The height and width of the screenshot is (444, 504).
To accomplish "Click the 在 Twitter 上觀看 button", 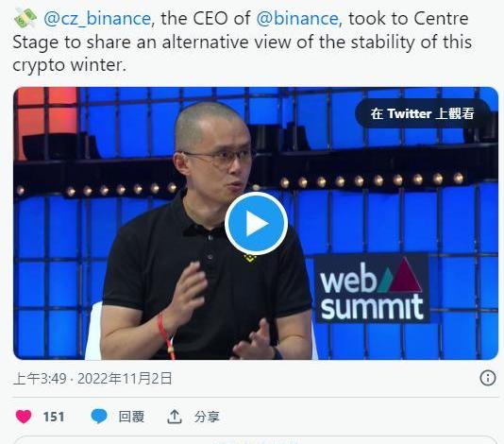I will tap(422, 113).
